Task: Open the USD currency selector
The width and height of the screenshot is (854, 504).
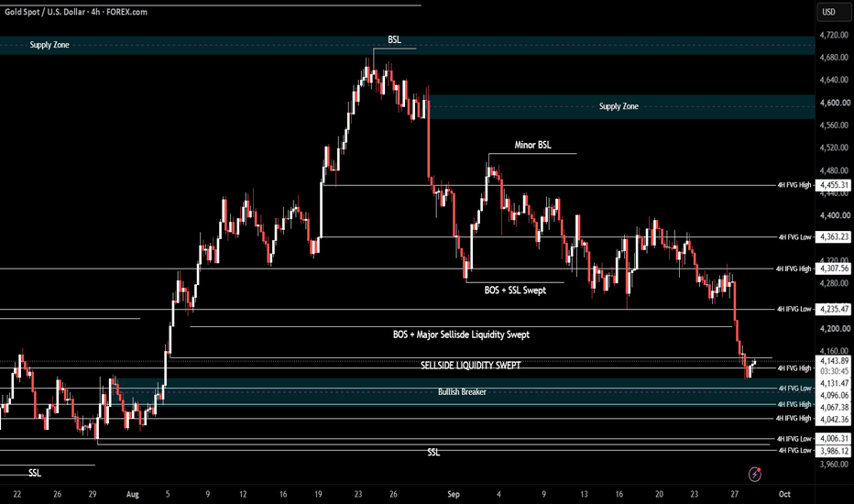Action: pos(835,12)
